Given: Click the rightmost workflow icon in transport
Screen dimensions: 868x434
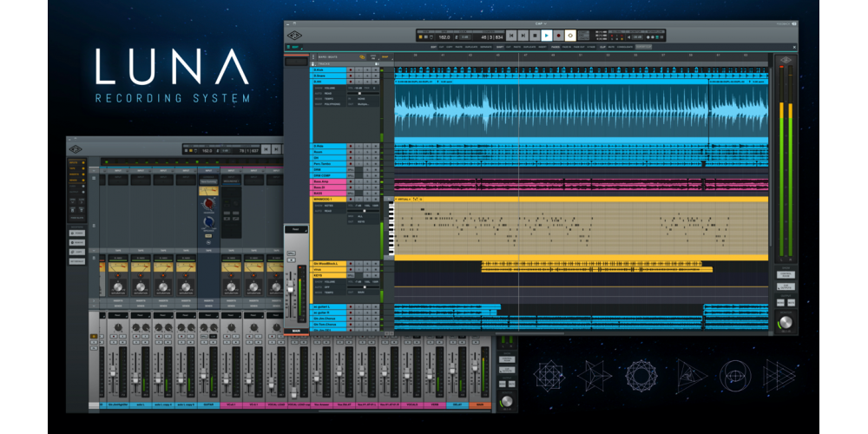Looking at the screenshot, I should [661, 37].
